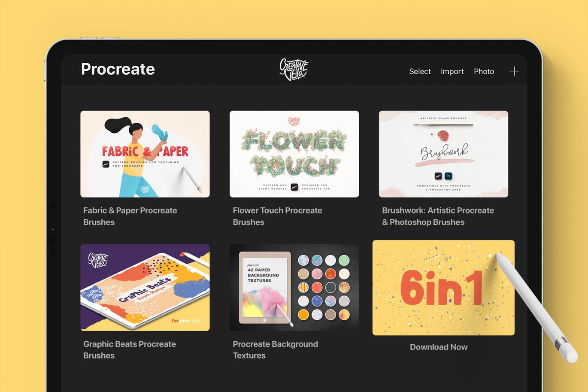Tap Import in the gallery toolbar
This screenshot has height=392, width=588.
[x=452, y=72]
